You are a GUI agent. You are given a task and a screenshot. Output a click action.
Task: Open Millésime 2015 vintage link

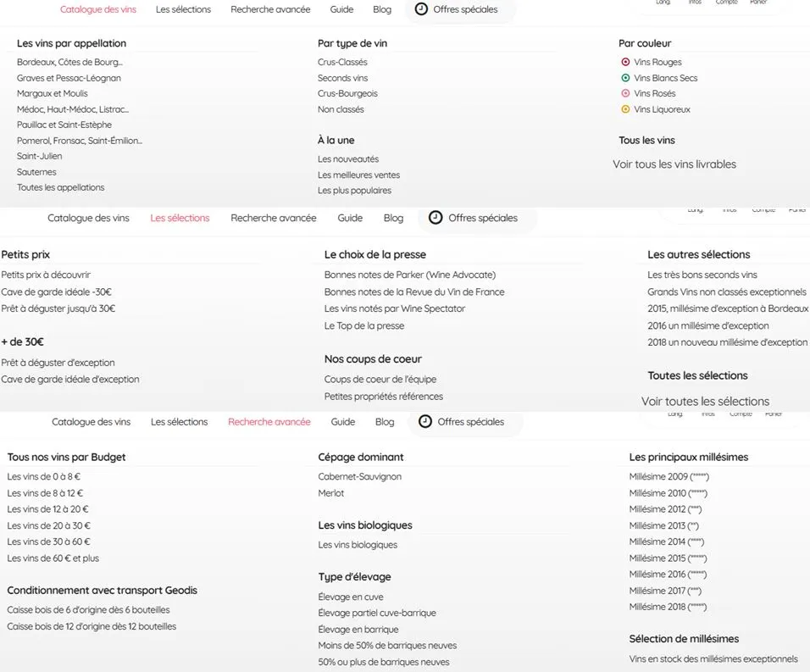668,558
